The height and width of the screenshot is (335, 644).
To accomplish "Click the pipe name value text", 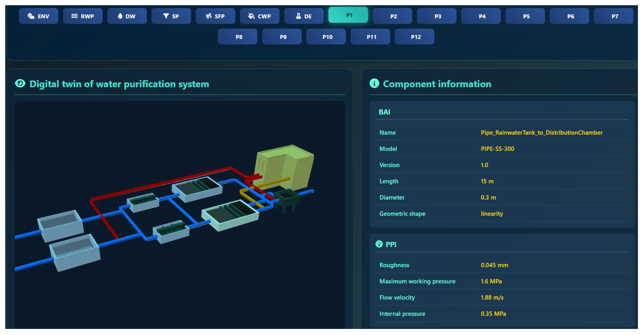I will 541,133.
